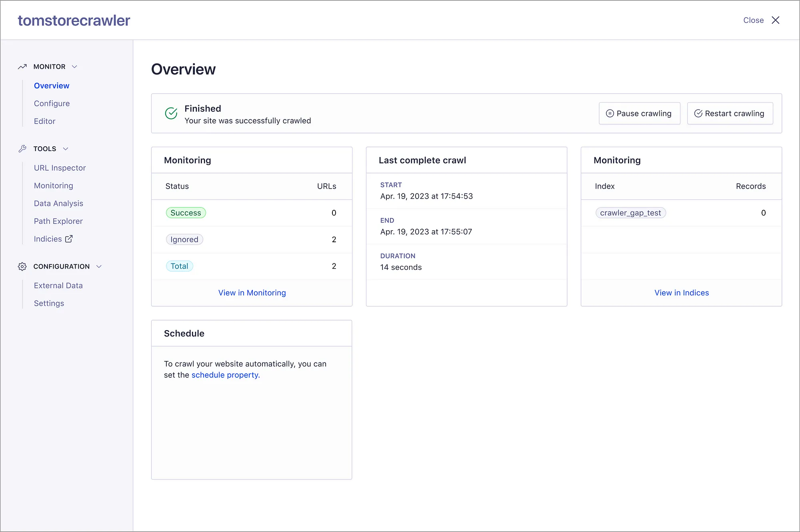
Task: Follow the View in Indices link
Action: pyautogui.click(x=681, y=293)
